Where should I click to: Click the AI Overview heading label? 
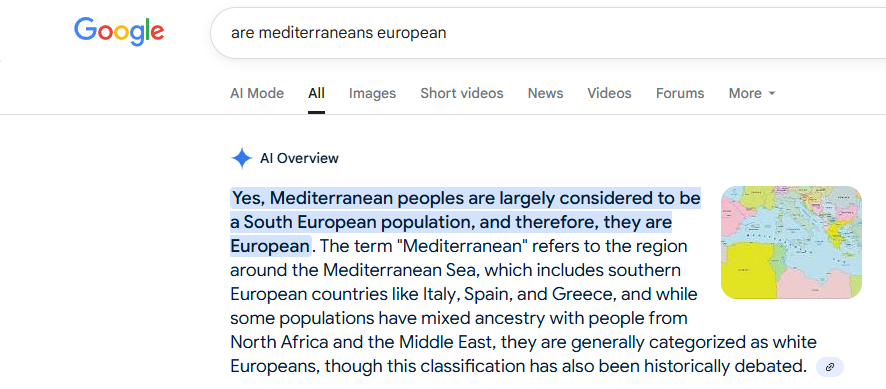(299, 158)
